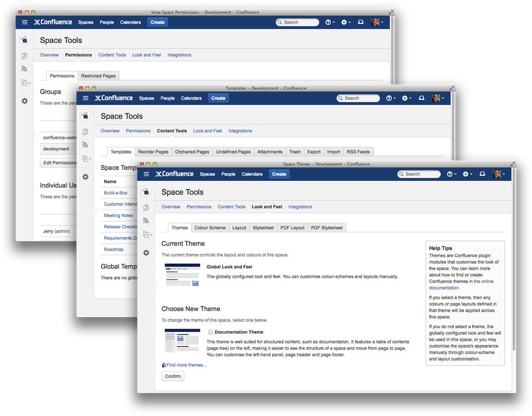Viewport: 532px width, 416px height.
Task: Expand space shortcuts icon in Space Theme sidebar
Action: coord(147,235)
